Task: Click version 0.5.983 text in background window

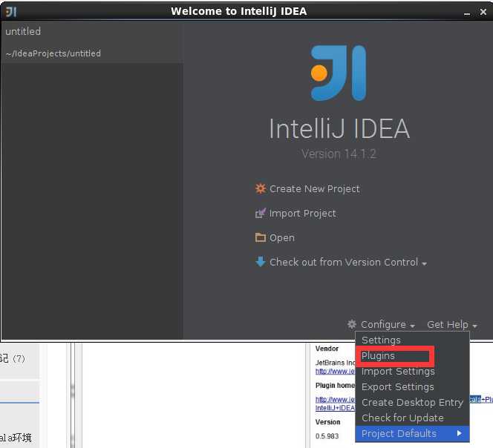Action: coord(327,436)
